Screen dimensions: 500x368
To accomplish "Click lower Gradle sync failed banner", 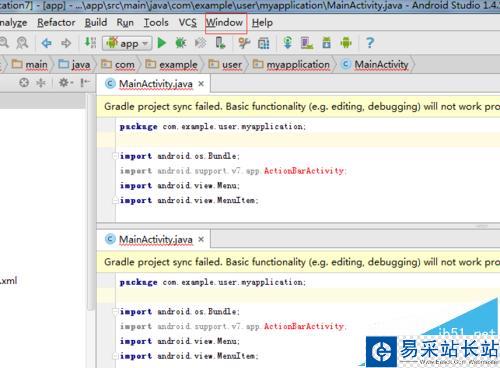I will pyautogui.click(x=298, y=262).
